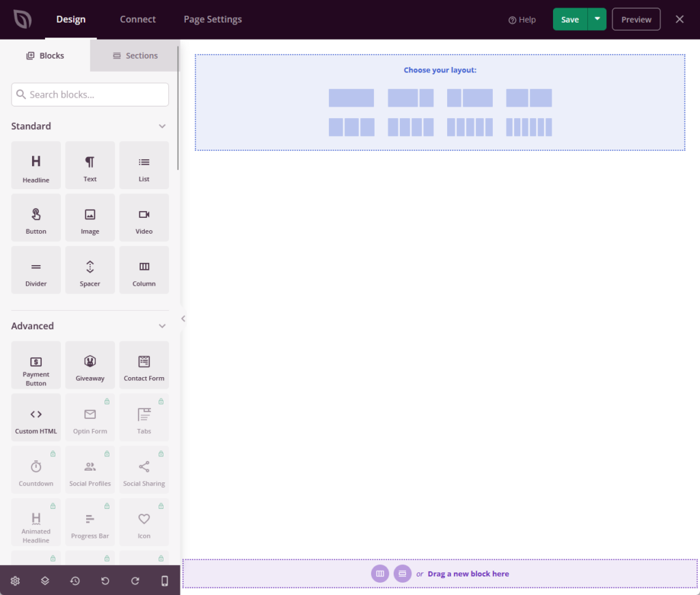The width and height of the screenshot is (700, 595).
Task: Click the 'Drag a new block here' text
Action: (x=468, y=574)
